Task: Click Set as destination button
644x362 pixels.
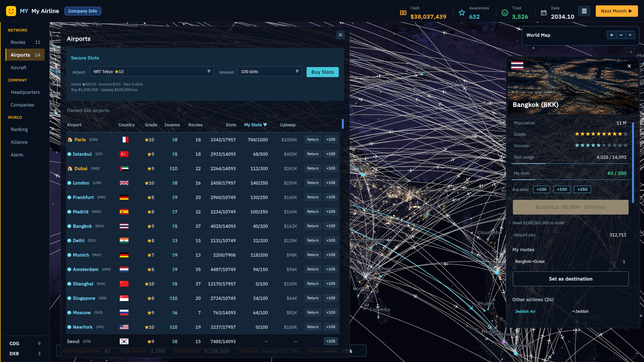Action: (570, 279)
